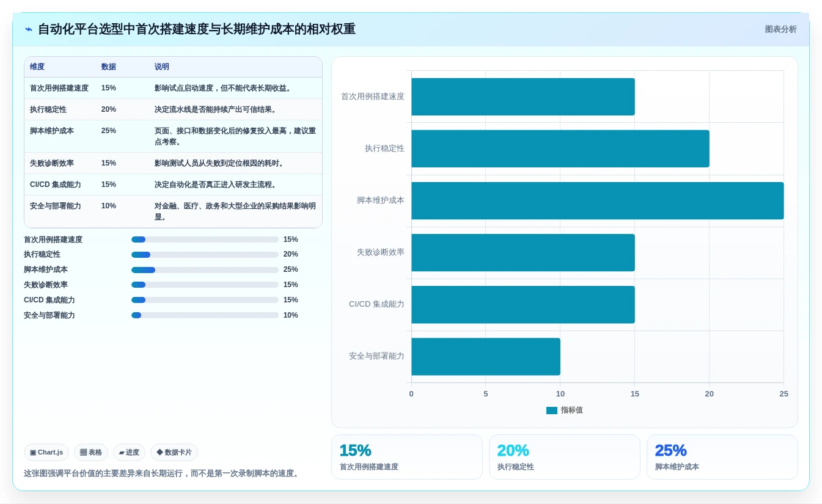The width and height of the screenshot is (822, 504).
Task: Click the chart bar for CI/CD 集成能力
Action: (523, 304)
